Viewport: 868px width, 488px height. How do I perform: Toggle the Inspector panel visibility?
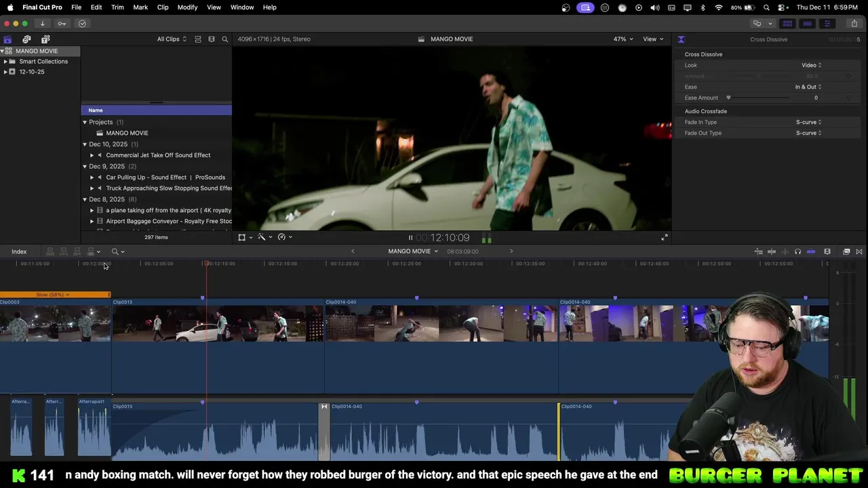point(827,24)
